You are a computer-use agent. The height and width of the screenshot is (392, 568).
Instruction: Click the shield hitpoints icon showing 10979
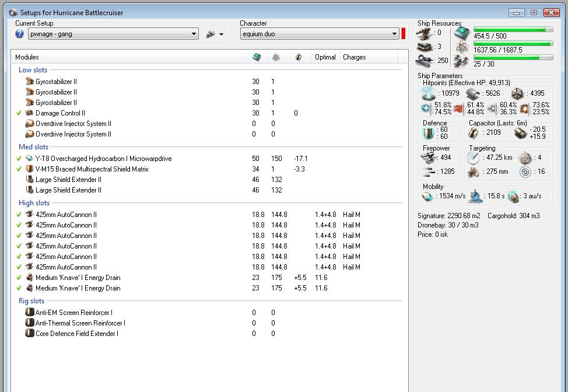pyautogui.click(x=429, y=93)
